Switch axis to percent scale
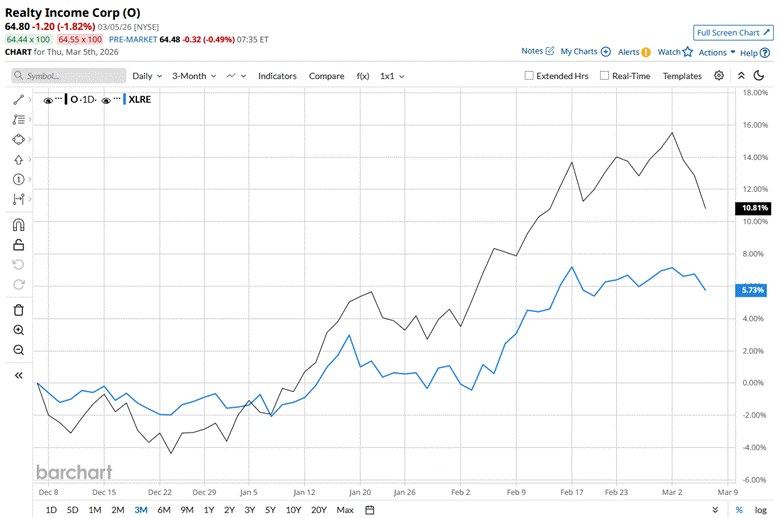Image resolution: width=780 pixels, height=518 pixels. click(739, 510)
